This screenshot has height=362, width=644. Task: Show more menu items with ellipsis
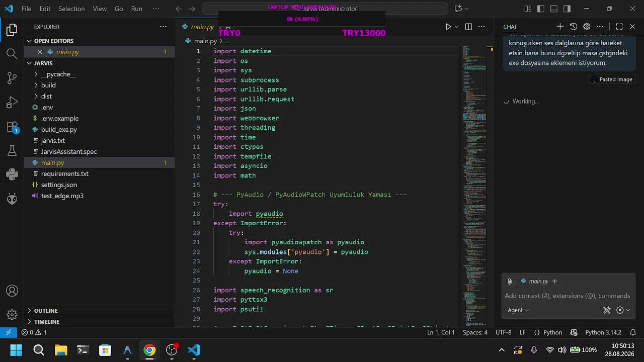point(156,9)
